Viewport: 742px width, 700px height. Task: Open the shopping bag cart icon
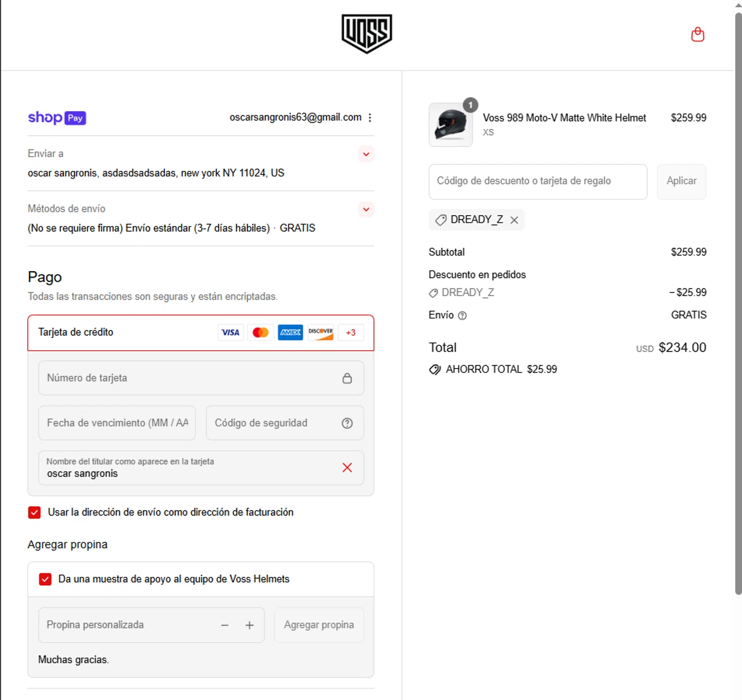(697, 34)
